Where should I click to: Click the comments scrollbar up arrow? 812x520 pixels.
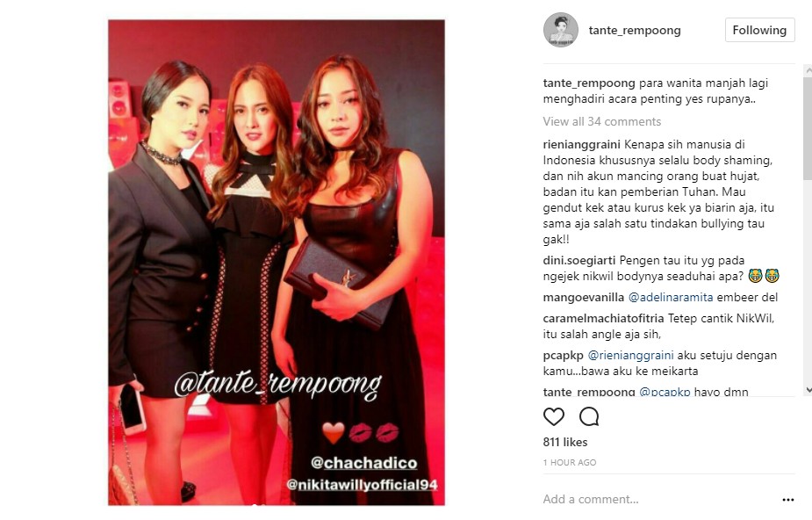[x=808, y=69]
